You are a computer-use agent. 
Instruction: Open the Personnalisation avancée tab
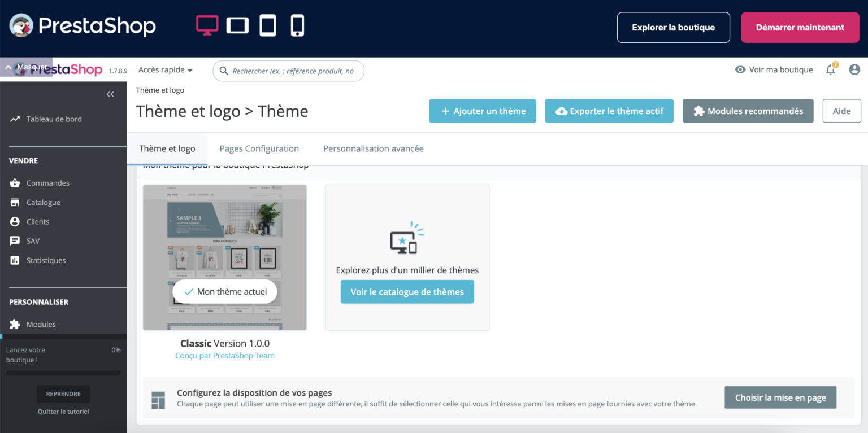click(373, 148)
